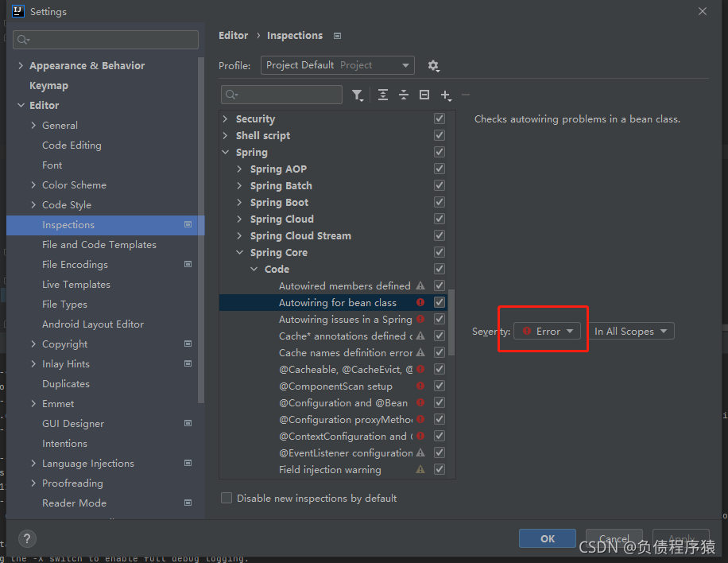728x563 pixels.
Task: Open the Profile dropdown Project Default
Action: 338,65
